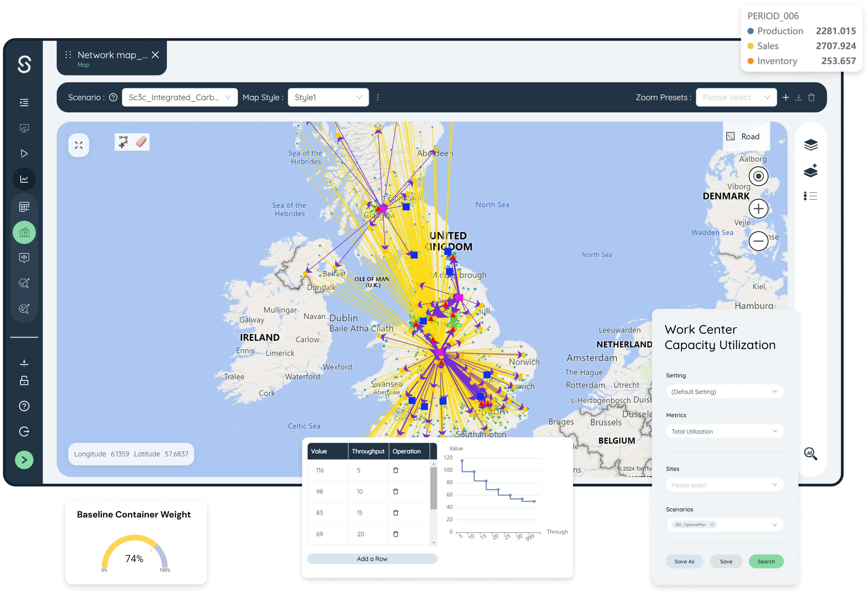
Task: Select the draw path tool icon
Action: 123,142
